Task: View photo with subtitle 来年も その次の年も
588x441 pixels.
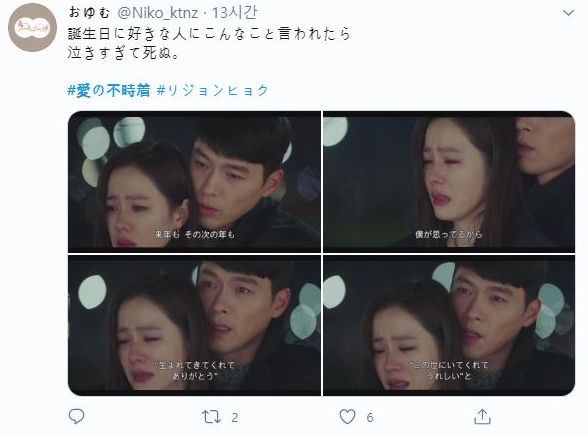Action: tap(194, 182)
